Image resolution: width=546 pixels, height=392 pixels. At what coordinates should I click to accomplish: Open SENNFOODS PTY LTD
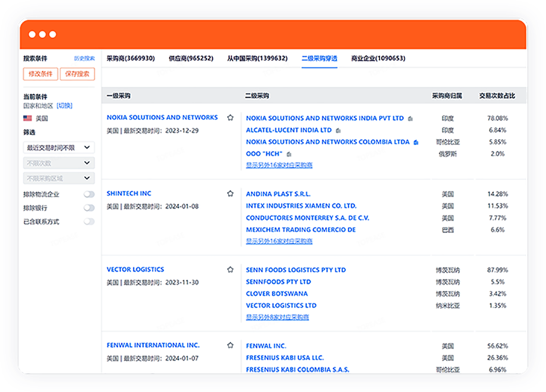click(279, 282)
